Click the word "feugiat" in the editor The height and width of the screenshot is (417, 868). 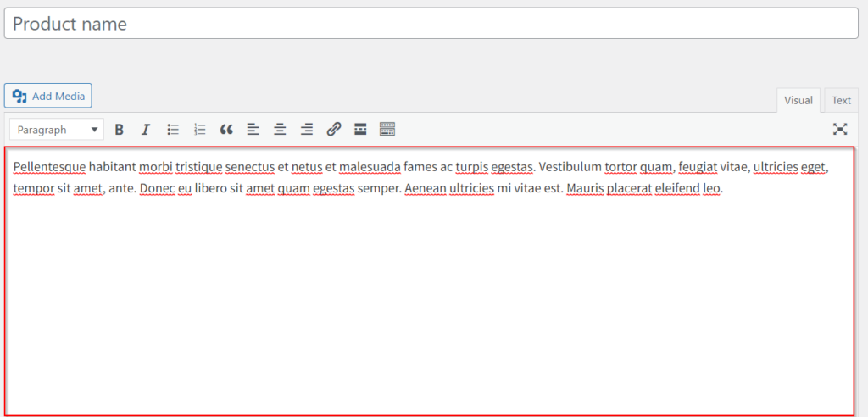click(698, 167)
